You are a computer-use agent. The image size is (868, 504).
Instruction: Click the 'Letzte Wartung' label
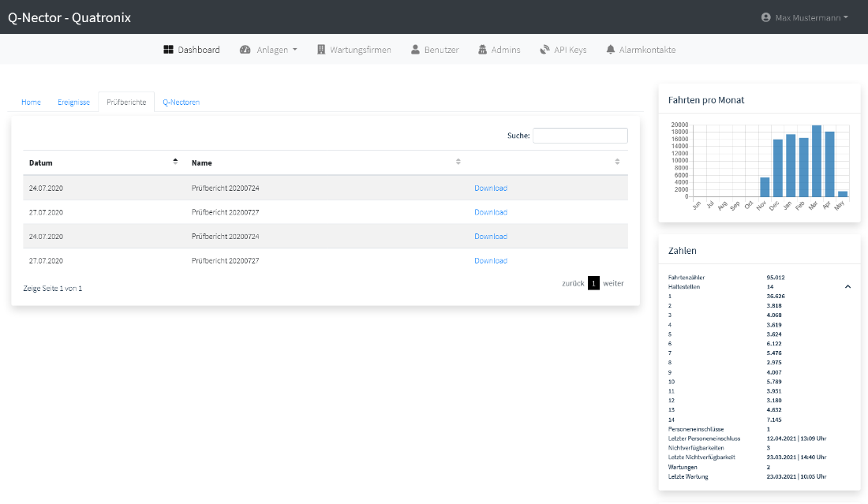688,476
